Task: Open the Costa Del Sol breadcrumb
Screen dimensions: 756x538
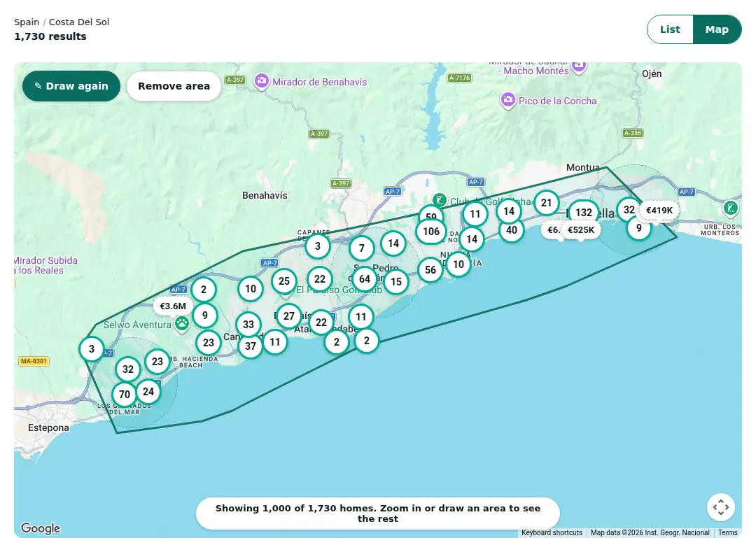Action: [79, 22]
